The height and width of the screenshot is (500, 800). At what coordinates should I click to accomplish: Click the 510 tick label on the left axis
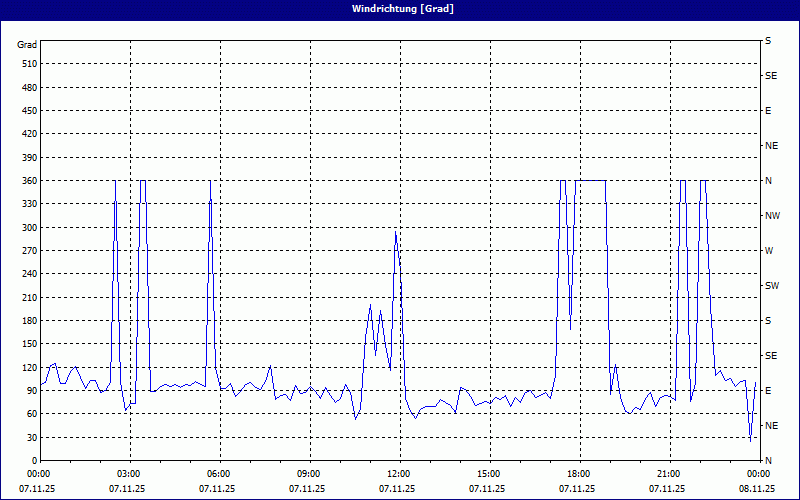tap(27, 64)
